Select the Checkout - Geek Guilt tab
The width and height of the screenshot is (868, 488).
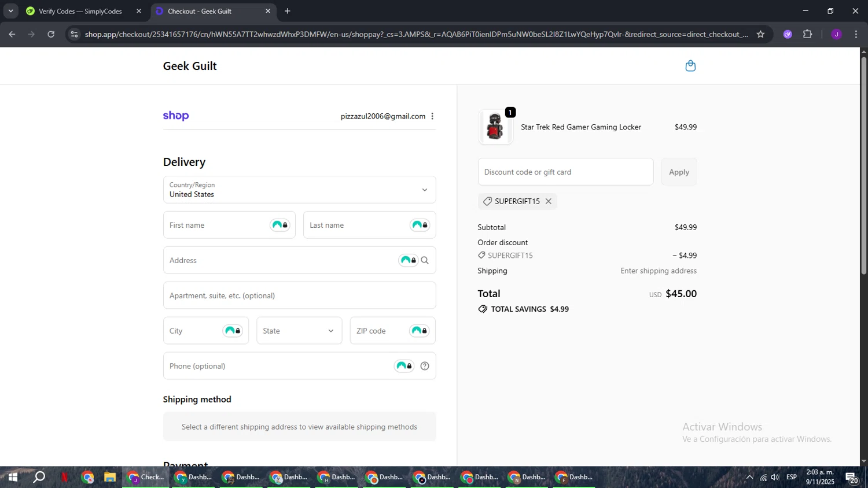click(213, 11)
